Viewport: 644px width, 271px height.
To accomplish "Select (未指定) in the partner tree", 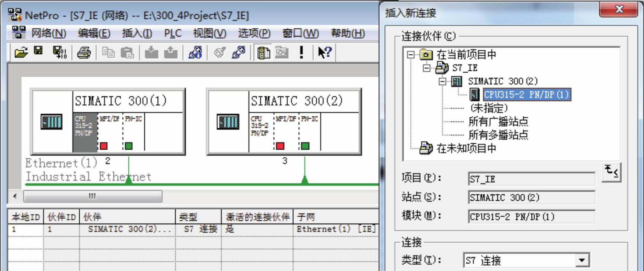I will click(489, 108).
